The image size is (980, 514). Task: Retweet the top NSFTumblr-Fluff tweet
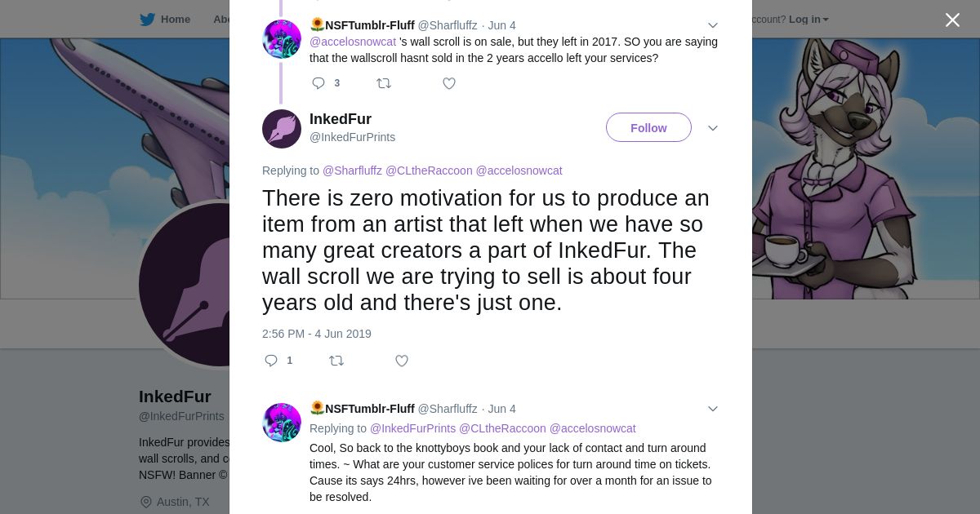[383, 83]
